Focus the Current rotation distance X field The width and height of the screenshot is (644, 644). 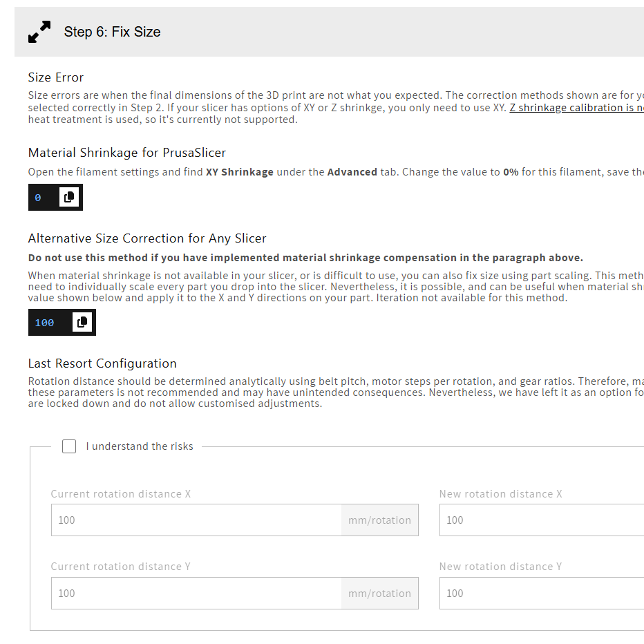[x=196, y=520]
